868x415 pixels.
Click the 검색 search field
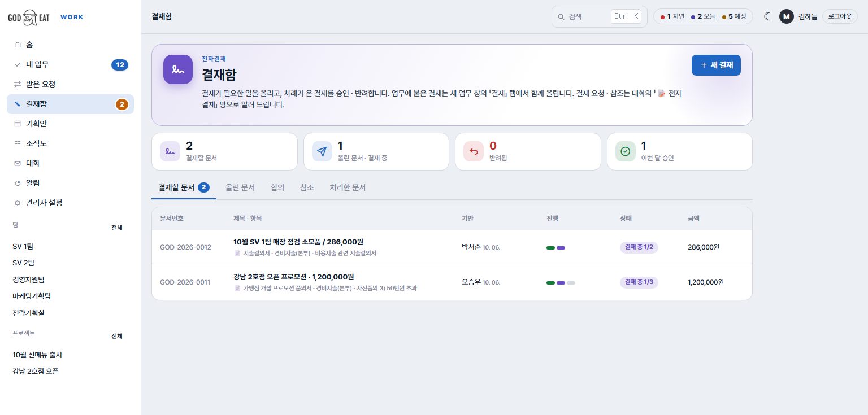pos(600,16)
